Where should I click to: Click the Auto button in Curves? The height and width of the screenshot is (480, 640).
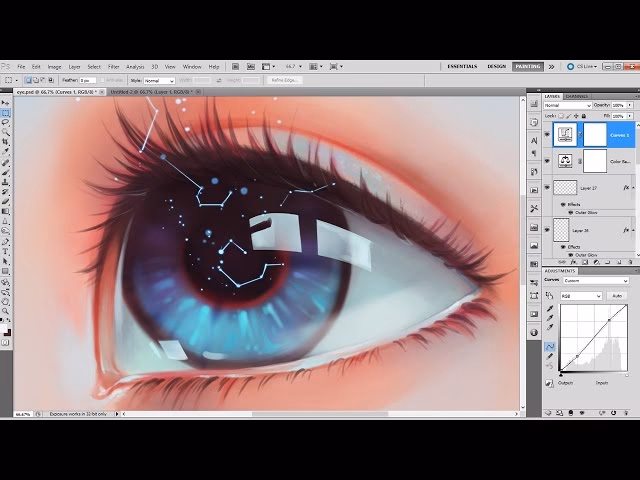pyautogui.click(x=617, y=296)
